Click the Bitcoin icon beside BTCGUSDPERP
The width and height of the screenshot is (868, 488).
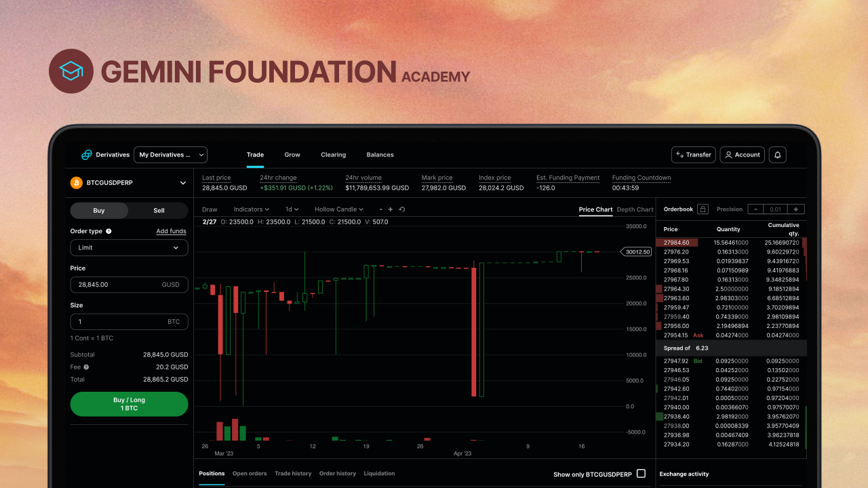pyautogui.click(x=76, y=182)
